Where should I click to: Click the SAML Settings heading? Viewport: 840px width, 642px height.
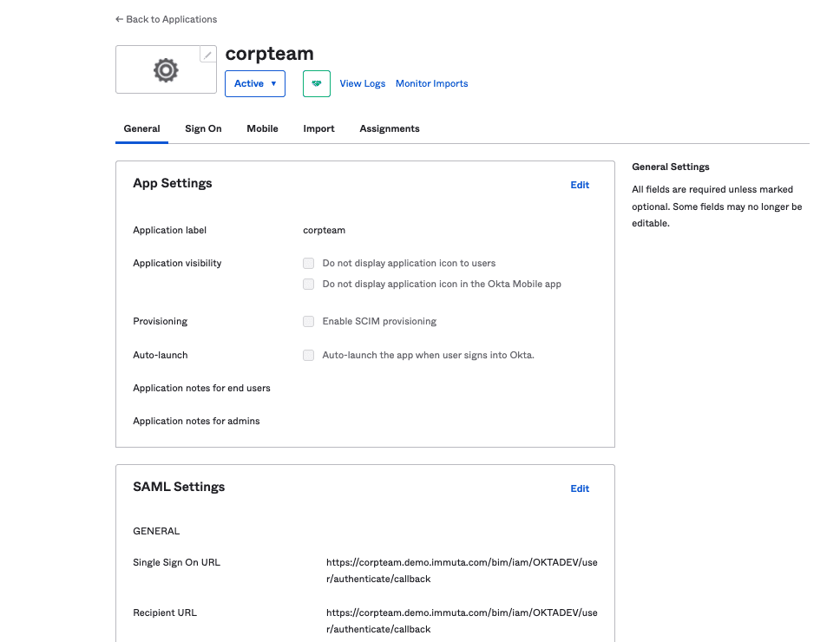click(x=179, y=487)
